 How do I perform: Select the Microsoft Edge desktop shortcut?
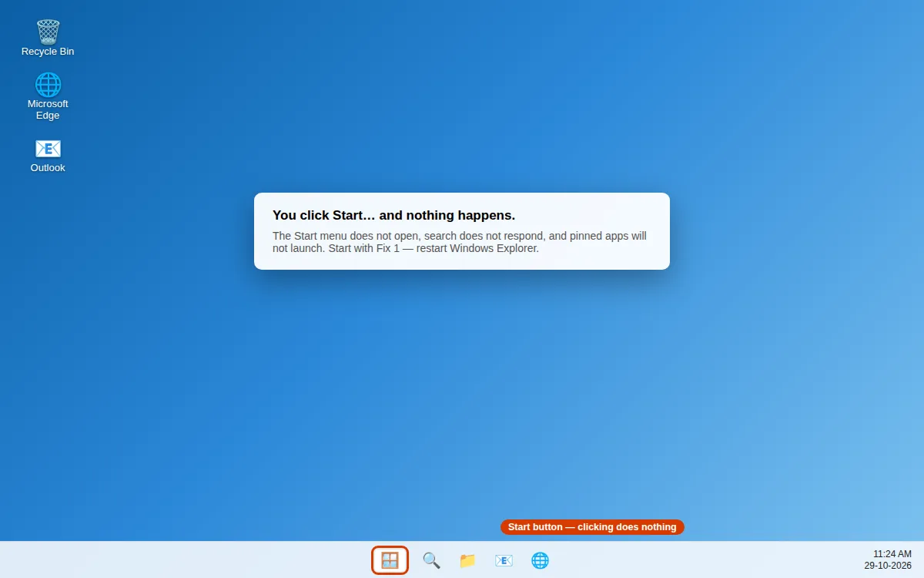coord(48,96)
